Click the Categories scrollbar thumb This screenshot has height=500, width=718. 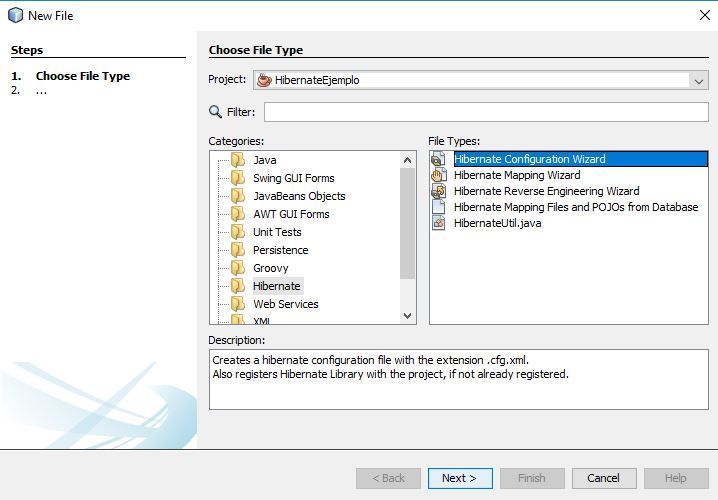click(x=407, y=223)
